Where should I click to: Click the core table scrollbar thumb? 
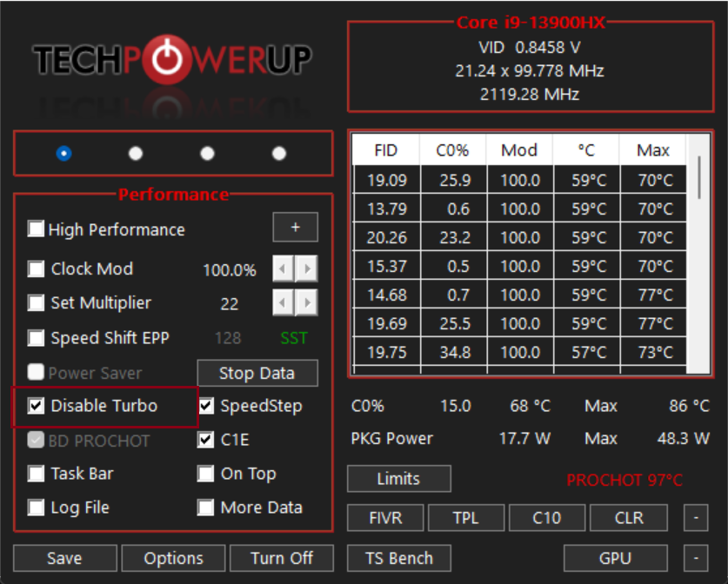(699, 177)
